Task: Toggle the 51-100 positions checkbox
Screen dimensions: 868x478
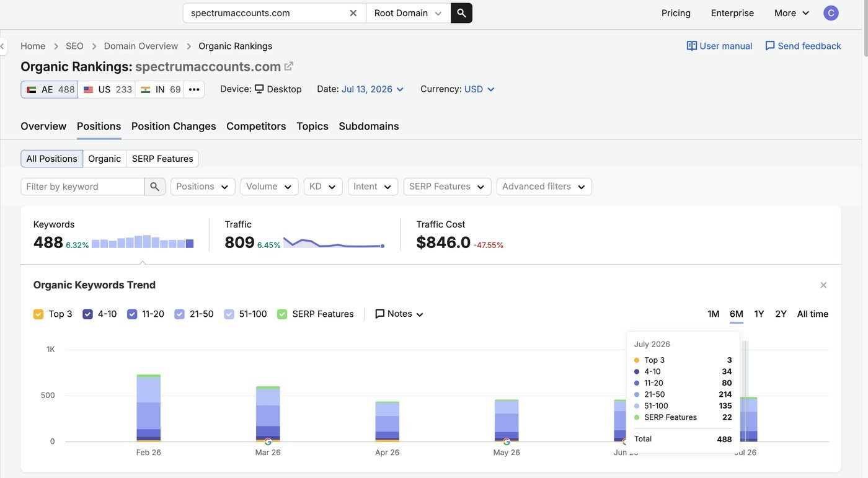Action: click(229, 314)
